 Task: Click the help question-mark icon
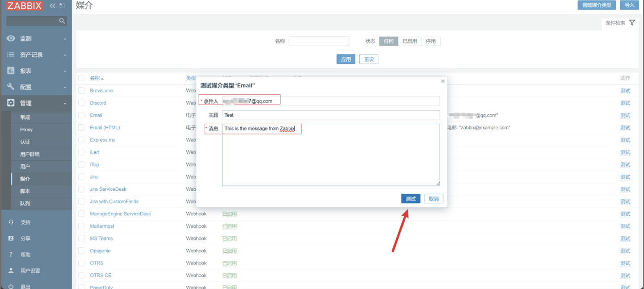tap(11, 255)
